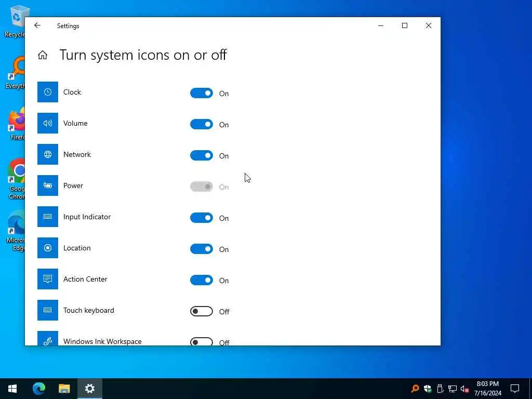This screenshot has width=532, height=399.
Task: Click the Show desktop sliver at taskbar end
Action: [530, 389]
